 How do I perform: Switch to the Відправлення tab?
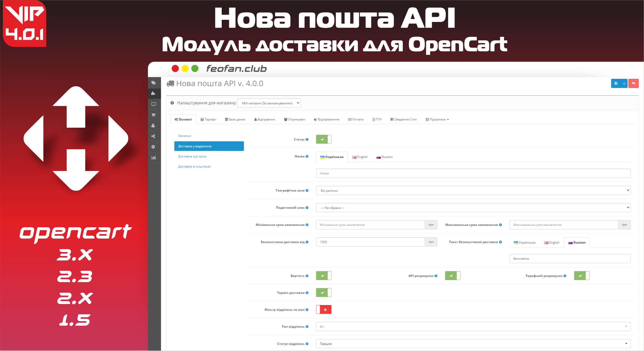click(327, 119)
